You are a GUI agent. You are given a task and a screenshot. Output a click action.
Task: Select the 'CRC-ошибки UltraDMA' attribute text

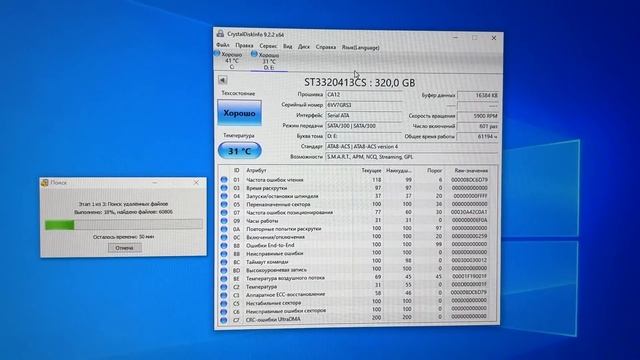273,320
